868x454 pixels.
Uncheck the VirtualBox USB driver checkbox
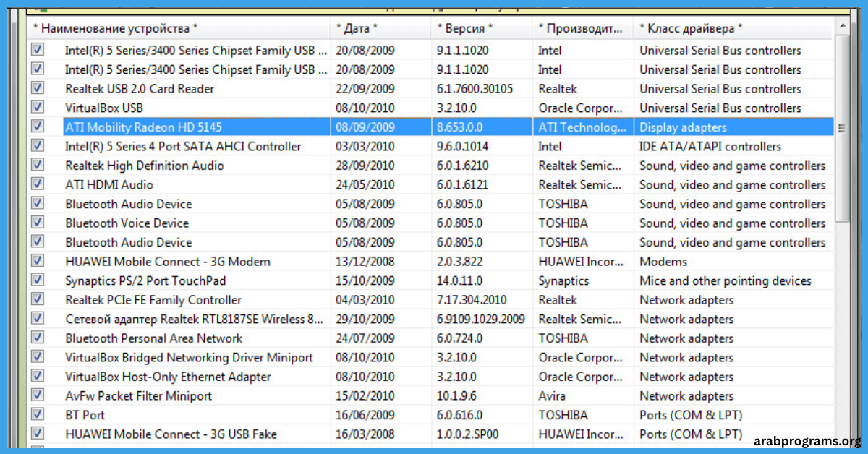[38, 107]
